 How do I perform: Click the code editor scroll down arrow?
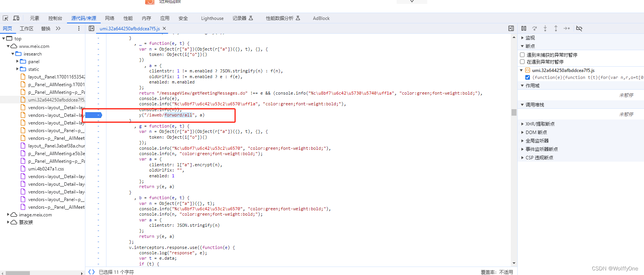(514, 263)
